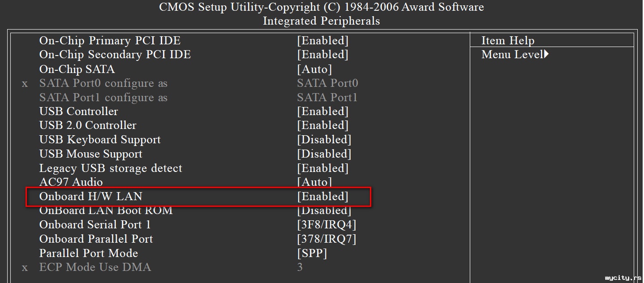Change Onboard Parallel Port 378/IRQ7 value
This screenshot has width=644, height=283.
pyautogui.click(x=326, y=239)
